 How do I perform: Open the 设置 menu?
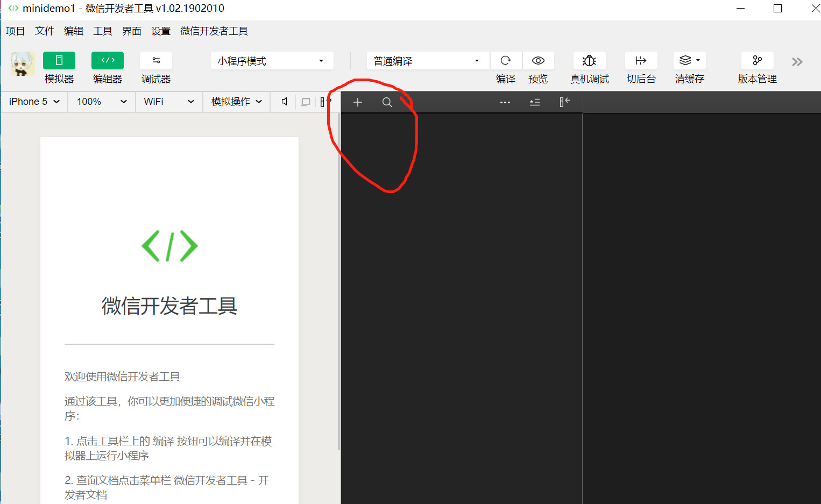point(160,31)
